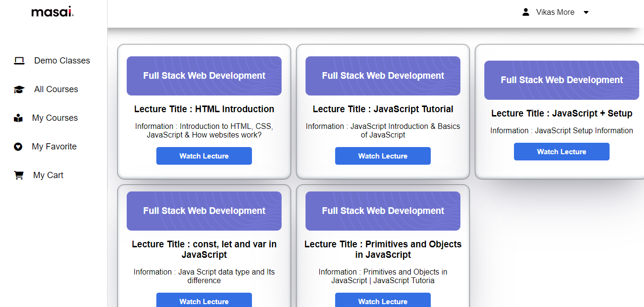This screenshot has width=644, height=307.
Task: Watch Lecture for HTML Introduction
Action: [204, 156]
